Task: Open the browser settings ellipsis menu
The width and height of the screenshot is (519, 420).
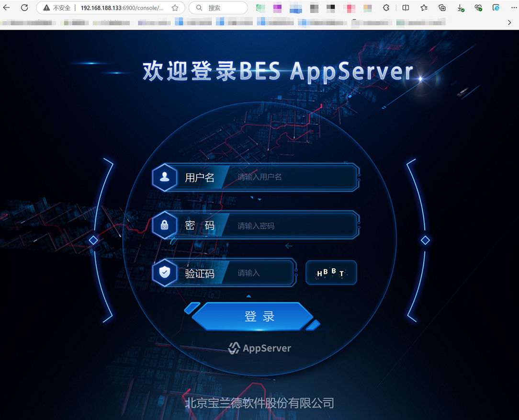Action: 514,8
